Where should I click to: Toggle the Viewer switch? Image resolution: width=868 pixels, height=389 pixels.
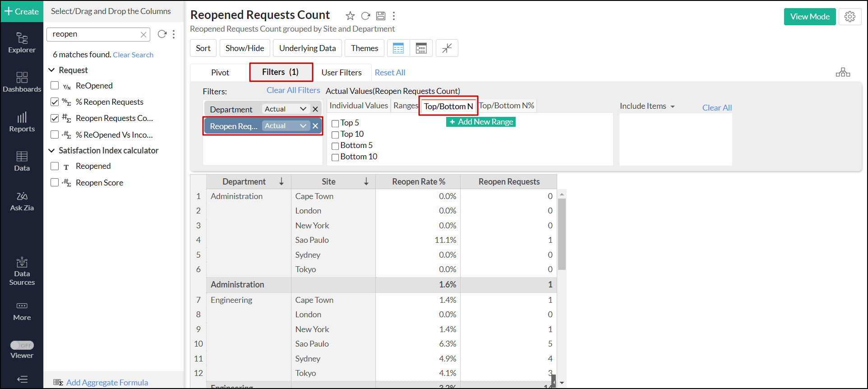coord(22,345)
